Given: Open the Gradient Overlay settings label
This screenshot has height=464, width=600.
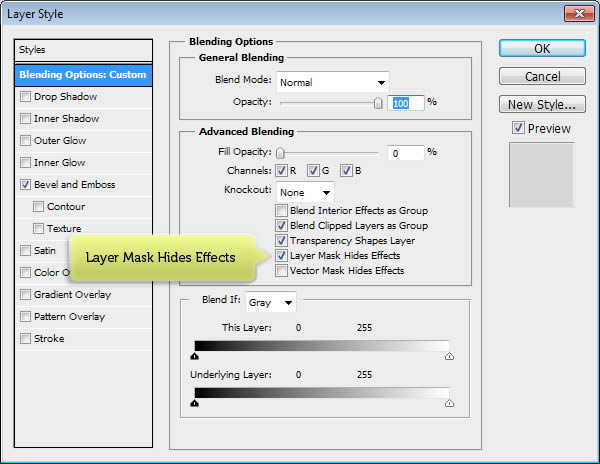Looking at the screenshot, I should (72, 295).
